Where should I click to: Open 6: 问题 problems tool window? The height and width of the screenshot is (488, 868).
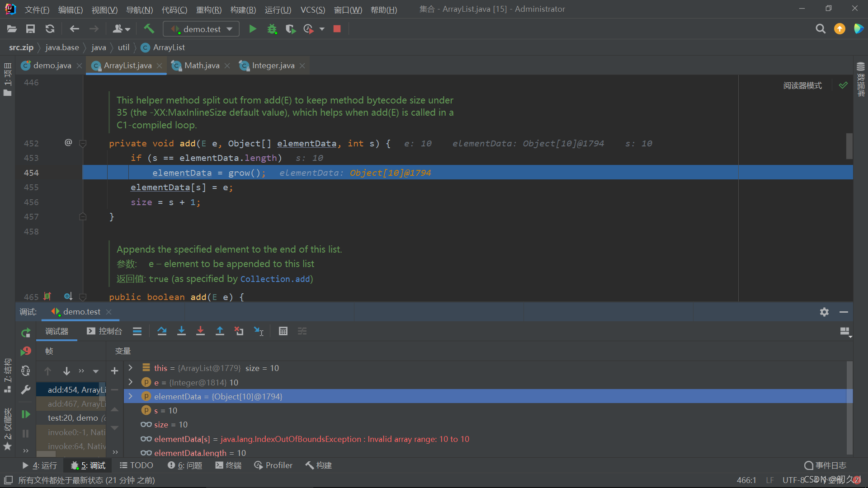185,465
